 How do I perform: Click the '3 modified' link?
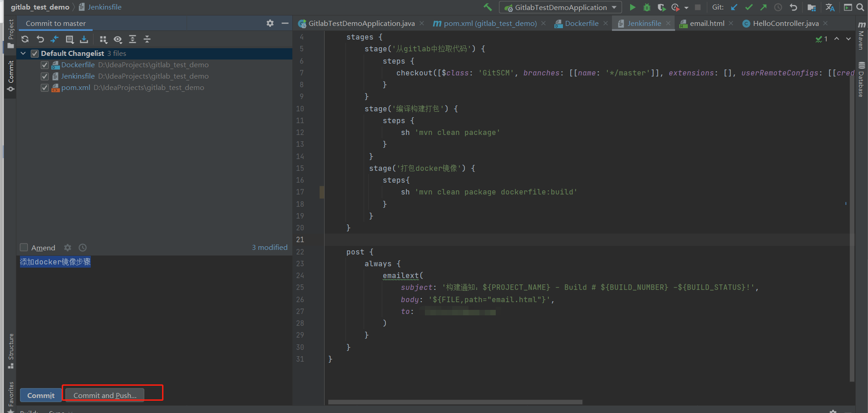point(270,247)
